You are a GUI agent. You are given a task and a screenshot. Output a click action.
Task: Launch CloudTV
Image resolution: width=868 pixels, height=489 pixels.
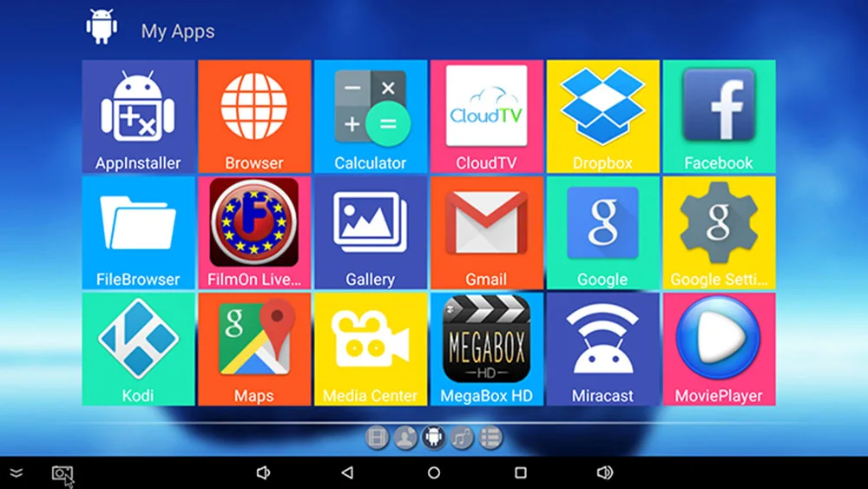coord(487,117)
